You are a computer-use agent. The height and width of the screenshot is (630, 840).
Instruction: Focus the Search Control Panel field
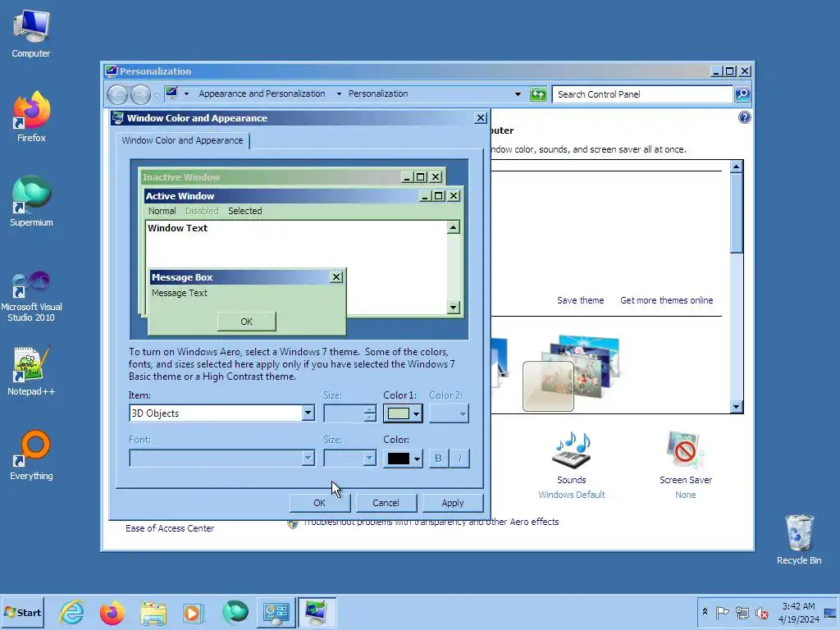642,94
